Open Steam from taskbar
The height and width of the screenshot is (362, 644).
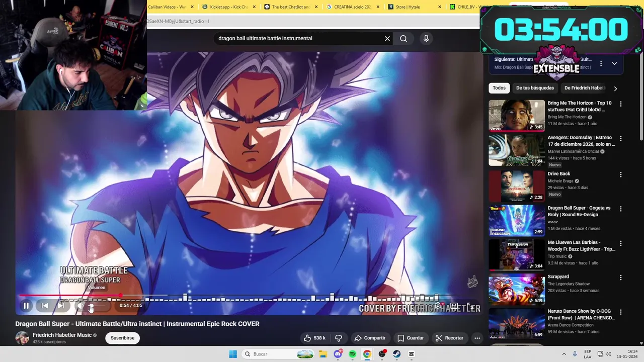point(397,354)
